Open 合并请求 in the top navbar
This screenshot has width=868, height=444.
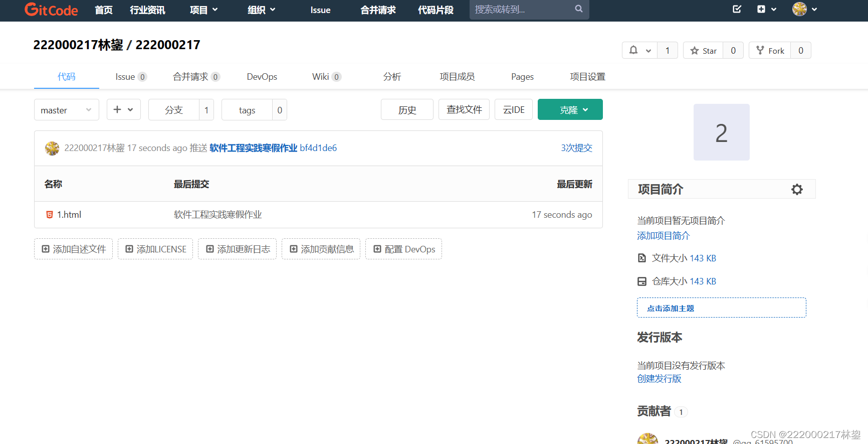(378, 10)
